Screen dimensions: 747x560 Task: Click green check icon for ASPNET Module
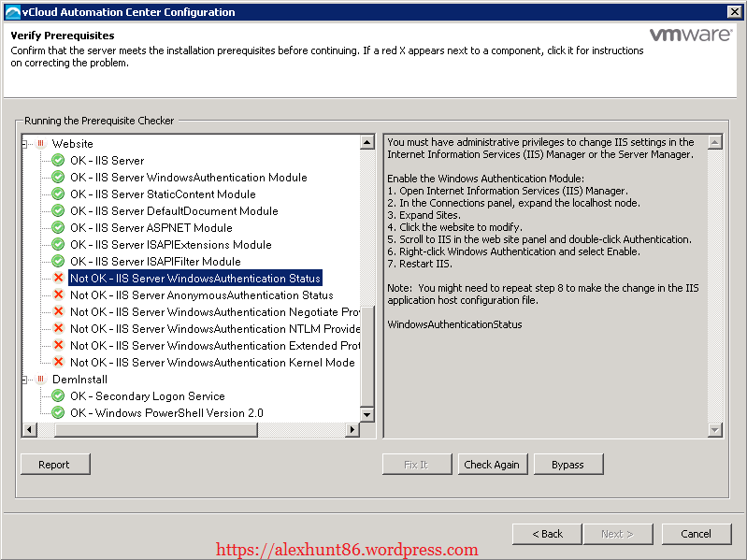(58, 227)
